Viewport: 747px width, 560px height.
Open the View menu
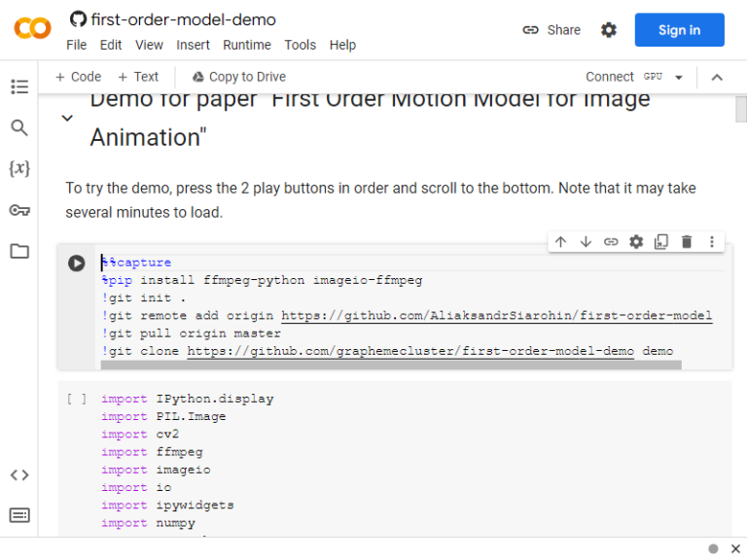point(149,45)
